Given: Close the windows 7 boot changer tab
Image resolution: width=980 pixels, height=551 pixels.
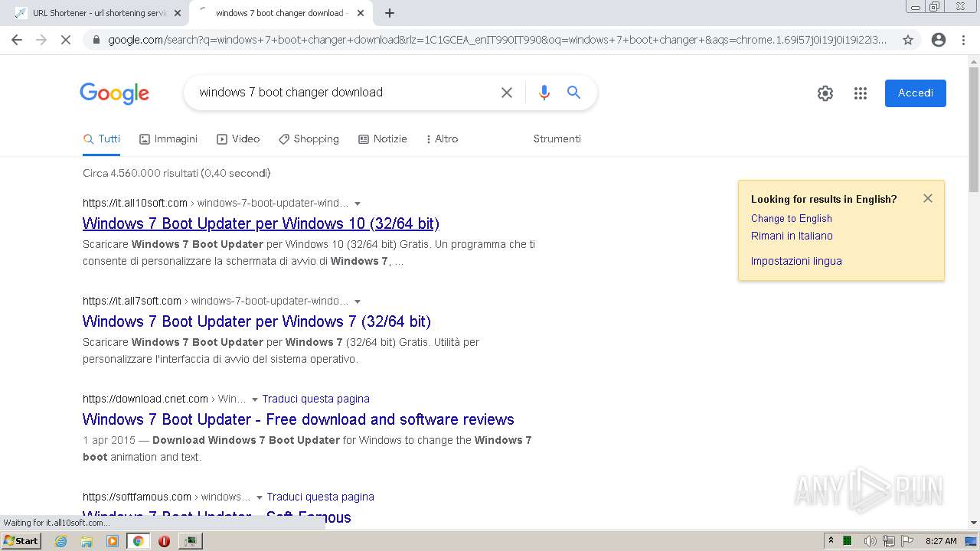Looking at the screenshot, I should click(x=361, y=13).
